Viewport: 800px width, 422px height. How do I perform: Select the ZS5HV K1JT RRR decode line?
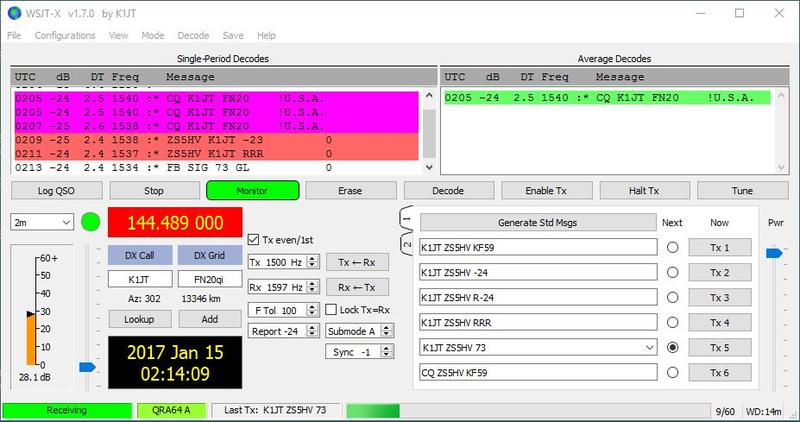pyautogui.click(x=217, y=154)
